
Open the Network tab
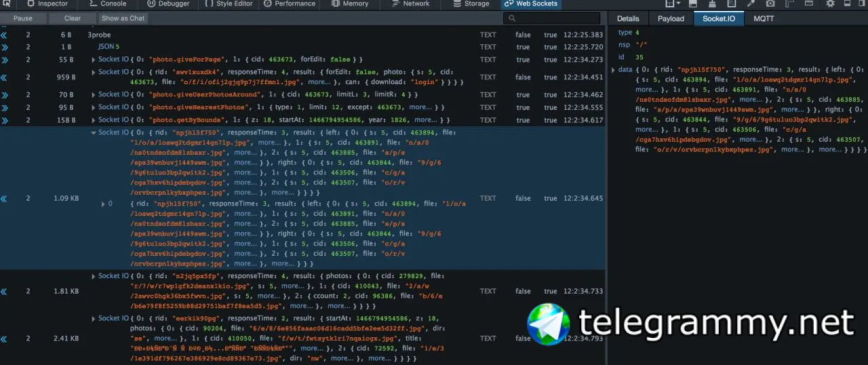[x=410, y=3]
